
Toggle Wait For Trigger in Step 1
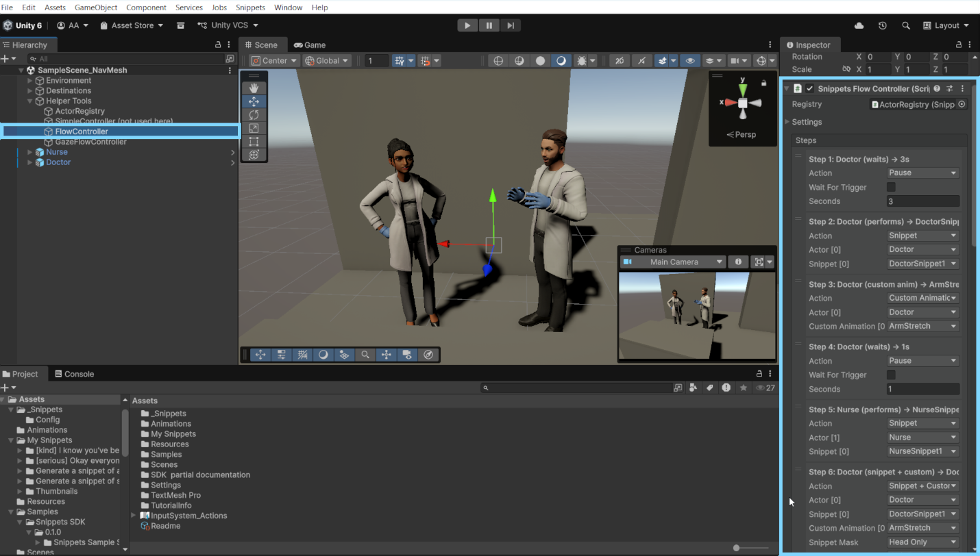click(x=891, y=187)
